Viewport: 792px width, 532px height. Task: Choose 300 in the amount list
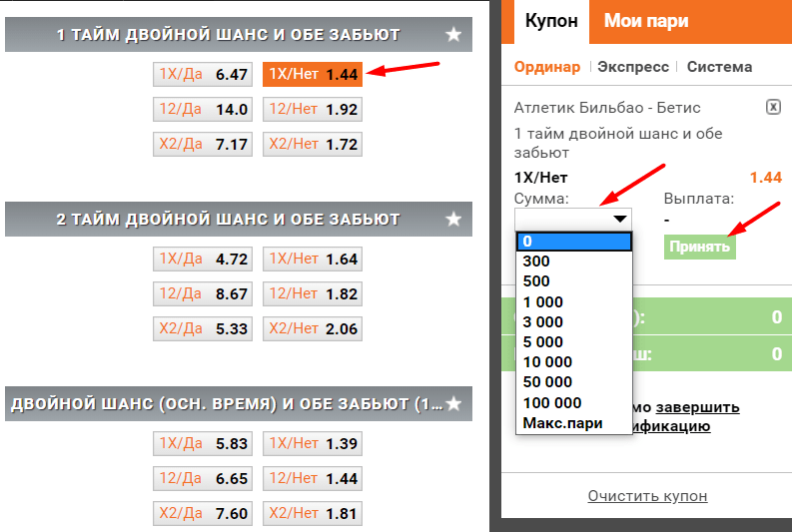(x=574, y=261)
